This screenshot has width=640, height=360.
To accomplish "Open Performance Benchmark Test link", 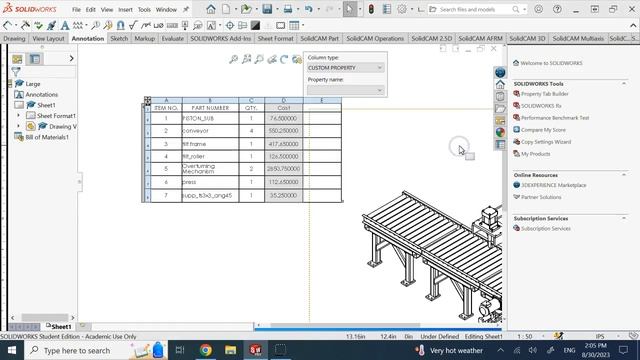I will [555, 118].
